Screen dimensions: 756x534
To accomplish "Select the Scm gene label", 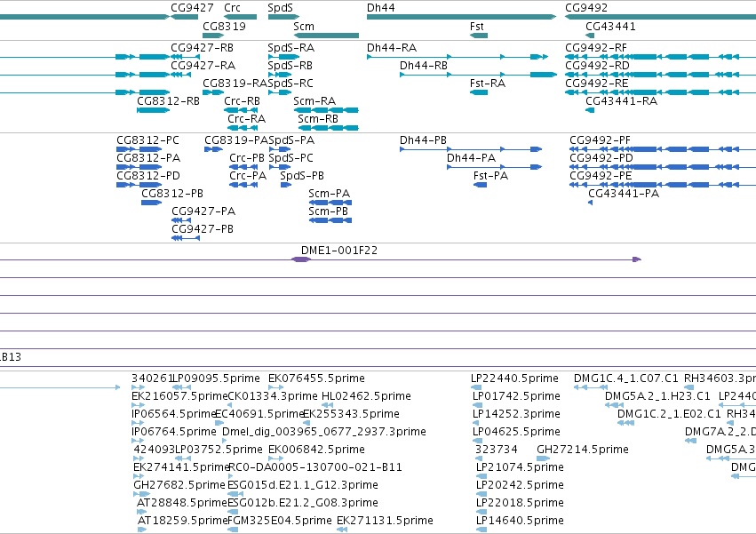I will [x=304, y=27].
